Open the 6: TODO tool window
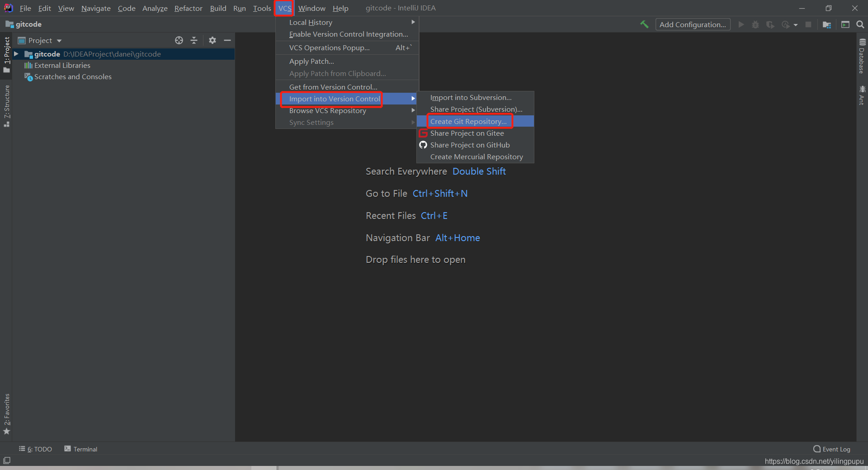This screenshot has height=470, width=868. pos(35,449)
